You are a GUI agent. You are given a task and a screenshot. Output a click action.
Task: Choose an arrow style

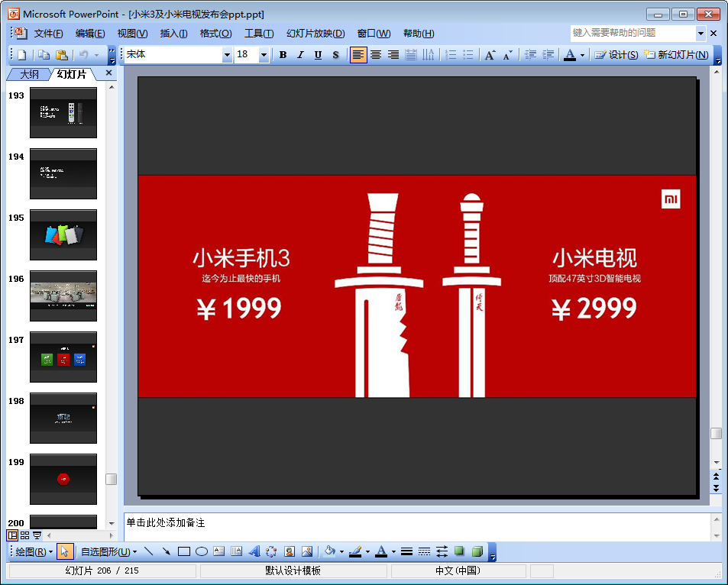point(442,551)
